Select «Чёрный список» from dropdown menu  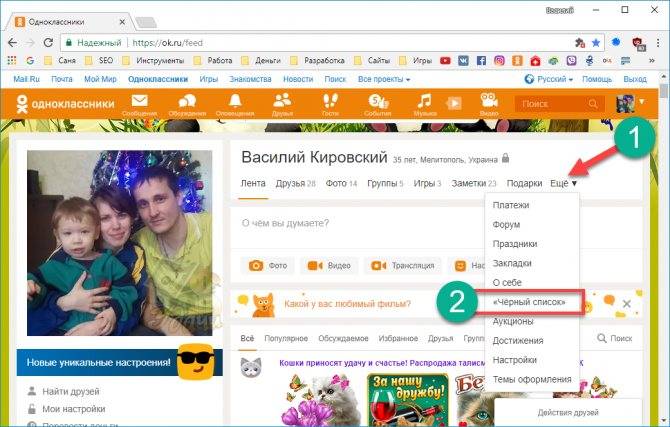(x=522, y=301)
